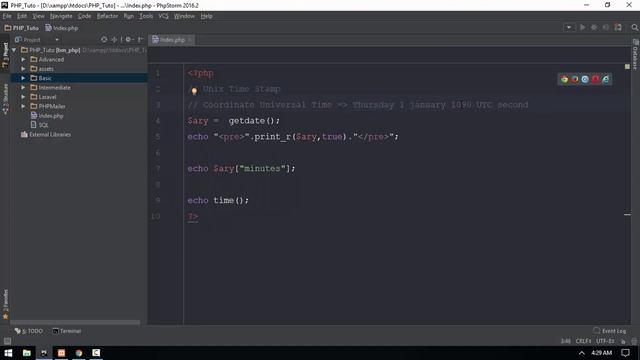Expand the Advanced folder
This screenshot has height=360, width=640.
click(23, 60)
